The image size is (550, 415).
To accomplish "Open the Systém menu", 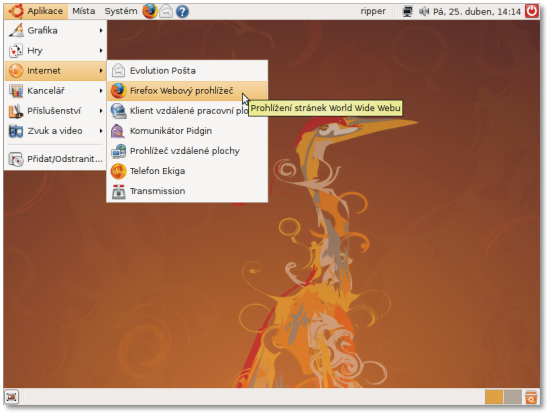I will [x=121, y=11].
